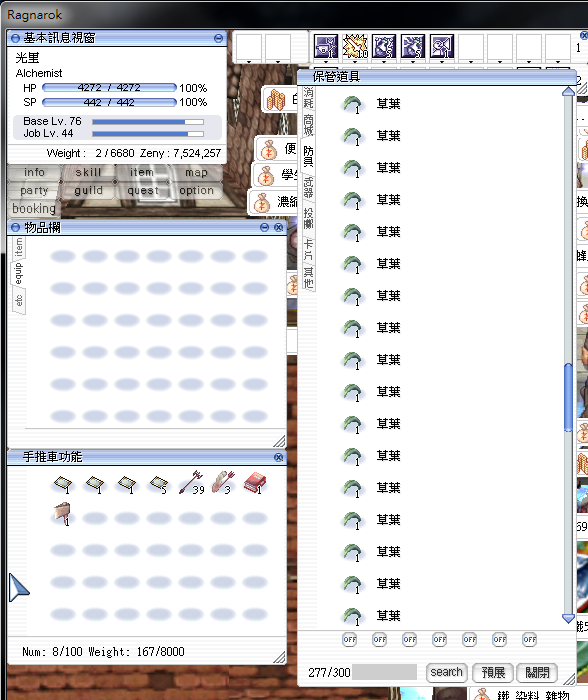Click the flag item in cart's second row

coord(63,513)
